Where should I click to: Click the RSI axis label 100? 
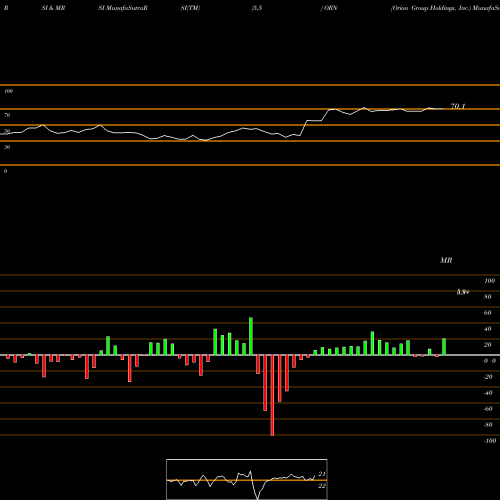[x=8, y=91]
